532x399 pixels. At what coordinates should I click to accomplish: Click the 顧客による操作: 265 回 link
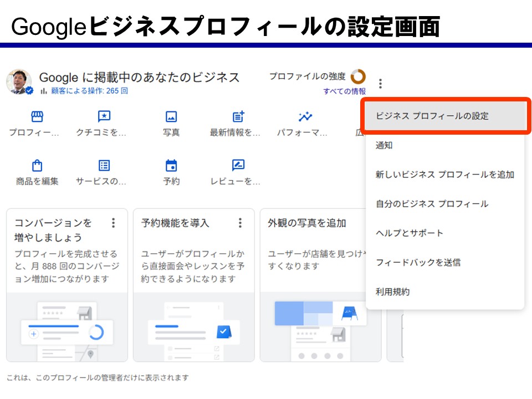click(x=90, y=91)
